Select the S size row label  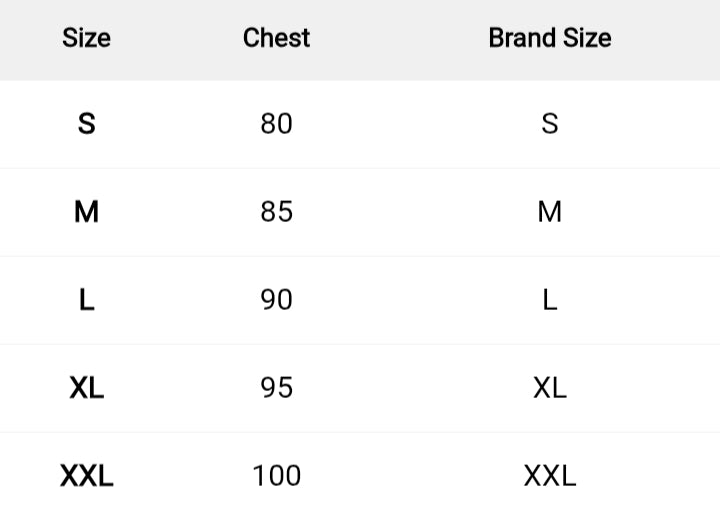coord(86,124)
